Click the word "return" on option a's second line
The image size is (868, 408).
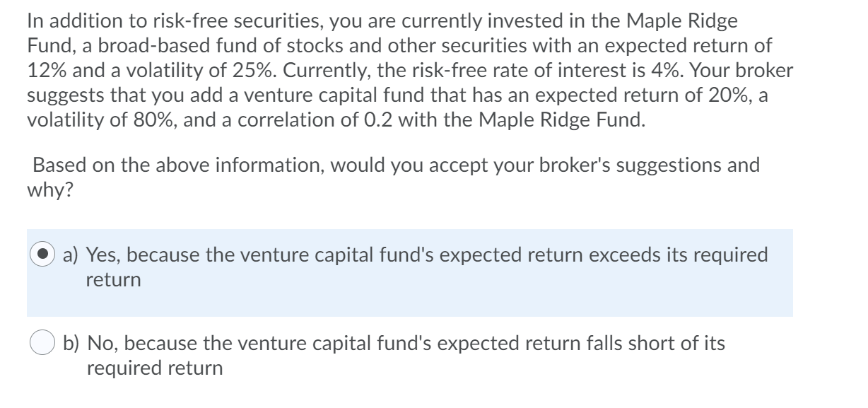tap(113, 280)
